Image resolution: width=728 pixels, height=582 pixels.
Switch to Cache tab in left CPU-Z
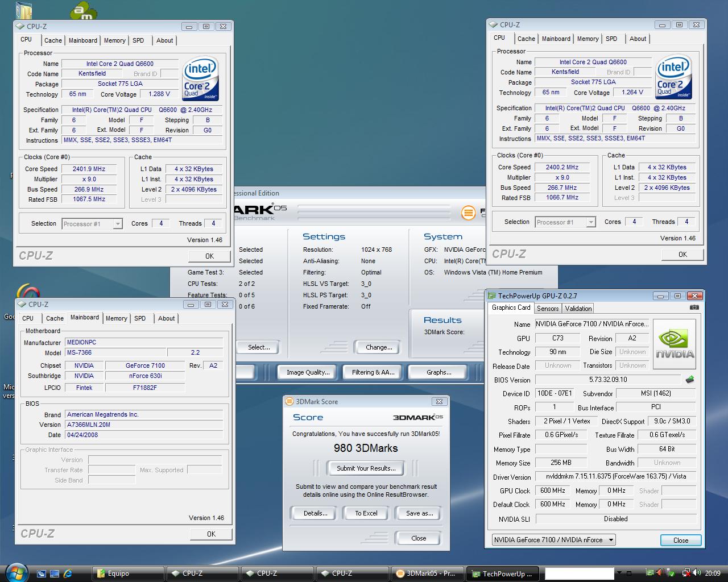click(53, 40)
